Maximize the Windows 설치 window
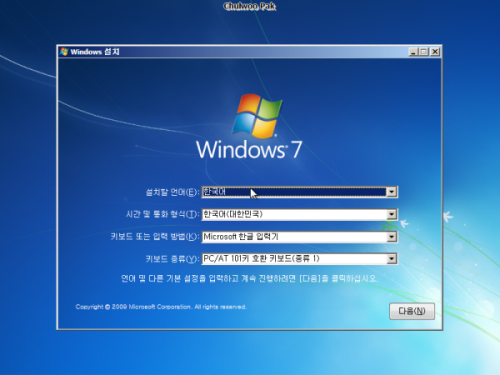Viewport: 500px width, 375px height. (424, 52)
